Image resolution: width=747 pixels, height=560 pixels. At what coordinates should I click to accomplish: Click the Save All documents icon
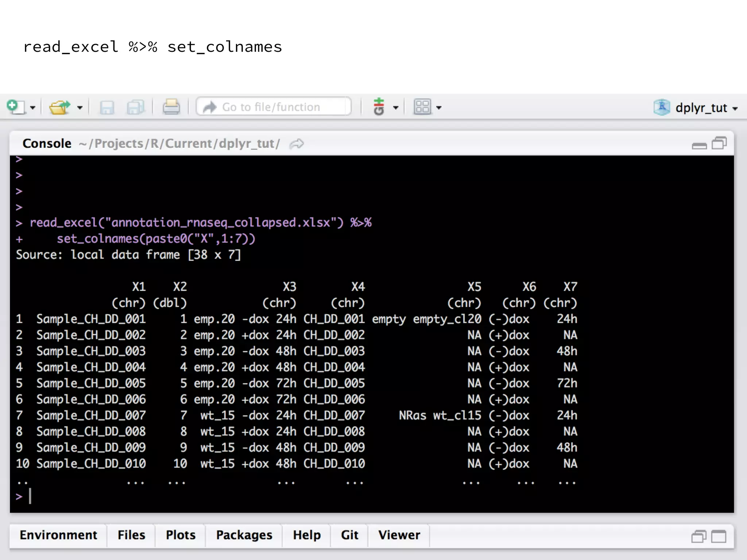point(135,107)
